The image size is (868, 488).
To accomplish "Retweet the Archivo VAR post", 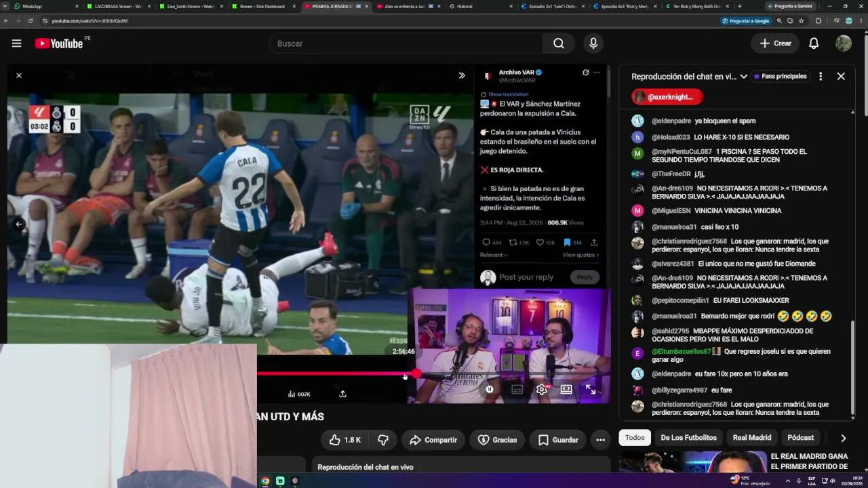I will (513, 242).
